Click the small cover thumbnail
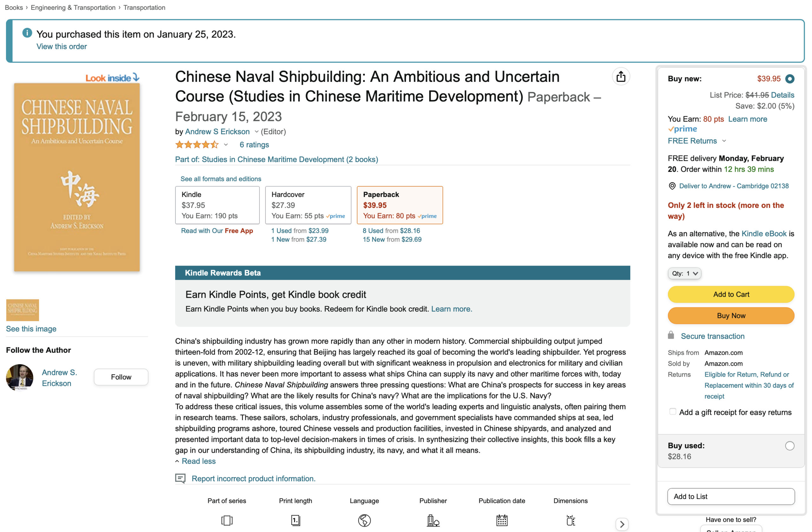This screenshot has width=812, height=532. coord(23,310)
